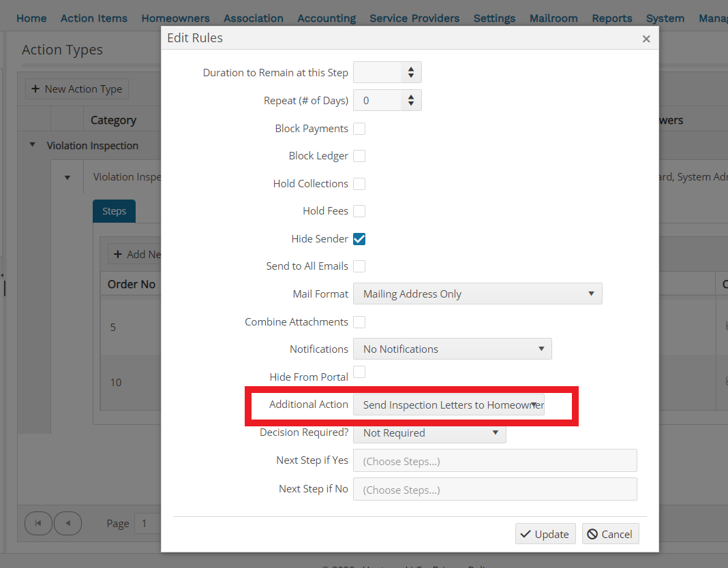Switch to the Steps tab
Image resolution: width=728 pixels, height=568 pixels.
pyautogui.click(x=114, y=211)
